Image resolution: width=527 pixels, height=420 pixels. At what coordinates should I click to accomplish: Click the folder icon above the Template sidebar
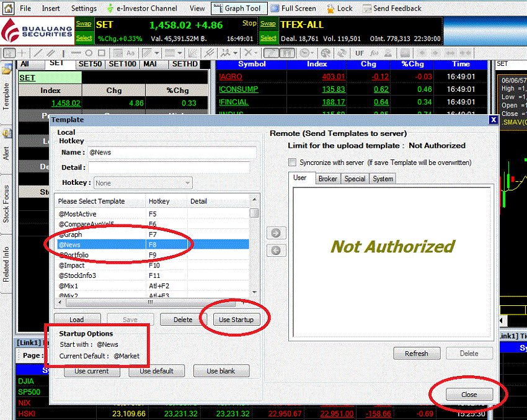tap(7, 69)
